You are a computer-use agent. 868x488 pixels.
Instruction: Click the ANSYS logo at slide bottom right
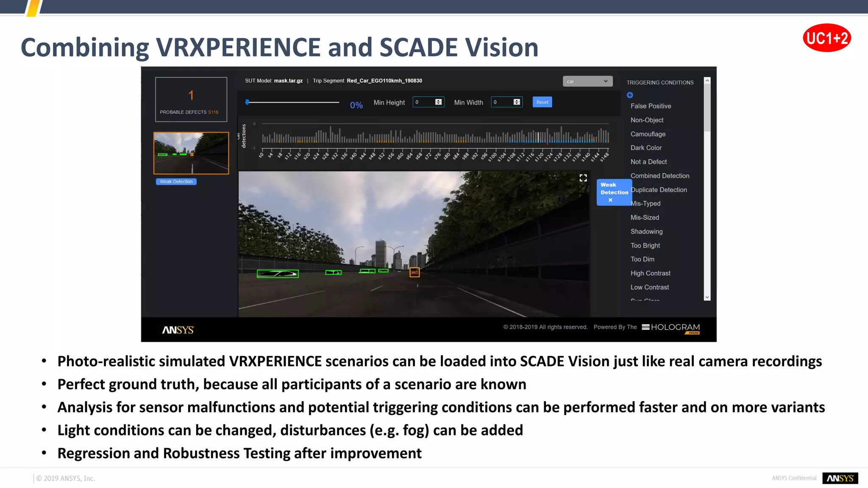840,478
